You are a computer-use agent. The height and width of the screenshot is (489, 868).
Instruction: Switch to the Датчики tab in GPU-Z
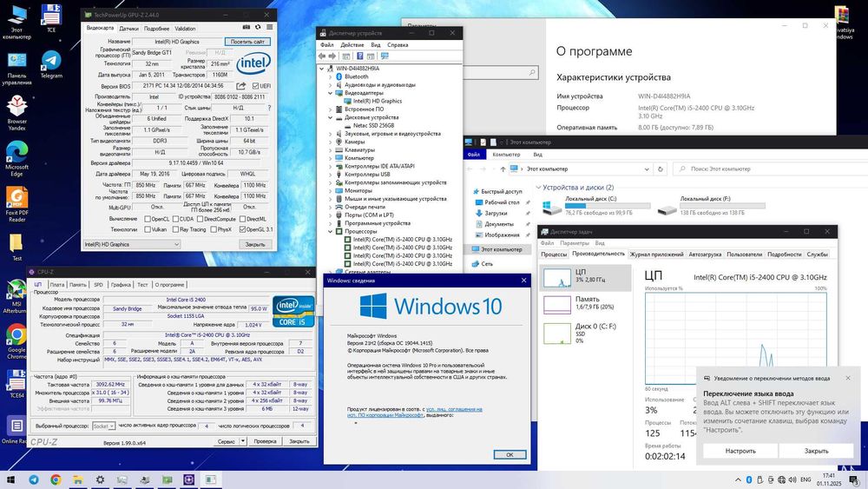[x=129, y=29]
